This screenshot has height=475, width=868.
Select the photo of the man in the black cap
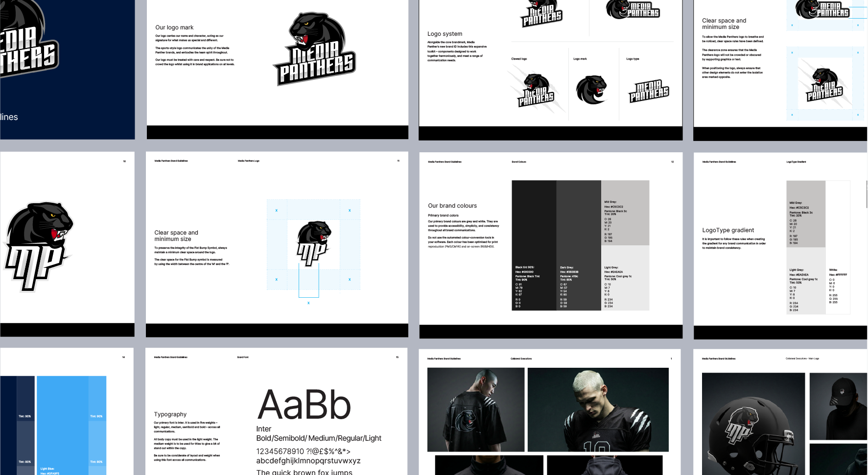tap(838, 406)
